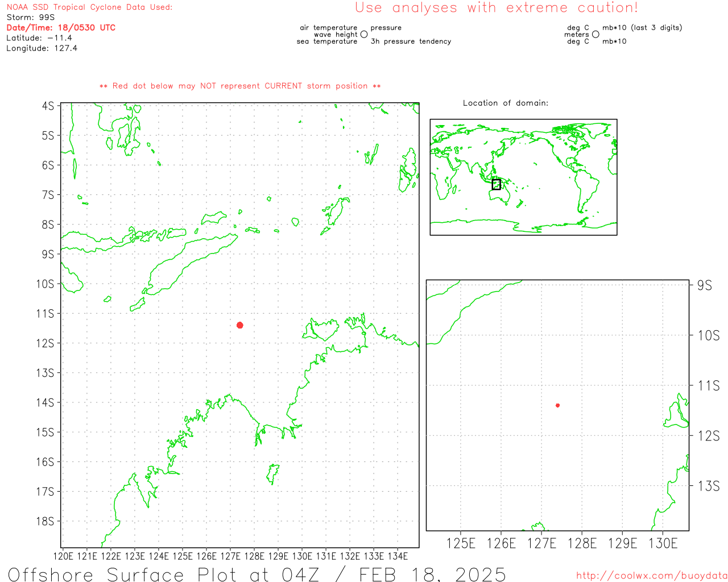This screenshot has height=582, width=728.
Task: Click the black domain box on world map
Action: click(496, 185)
